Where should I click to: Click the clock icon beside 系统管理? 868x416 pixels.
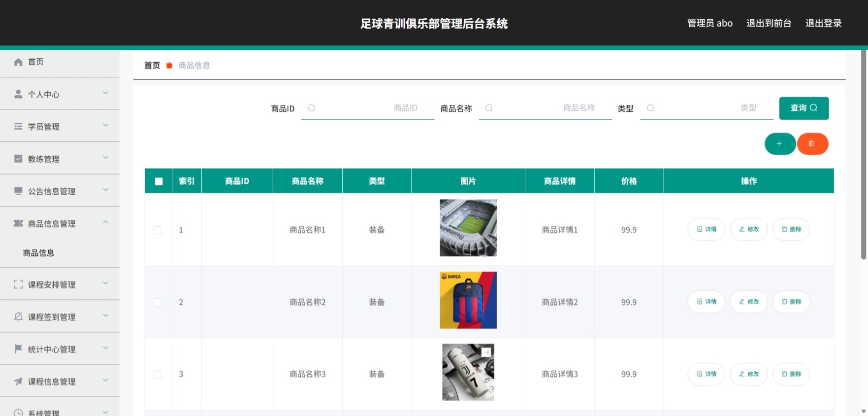18,413
